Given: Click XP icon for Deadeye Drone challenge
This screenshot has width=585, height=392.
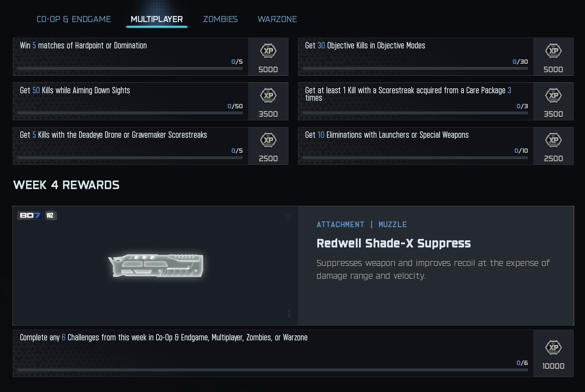Looking at the screenshot, I should click(x=268, y=140).
